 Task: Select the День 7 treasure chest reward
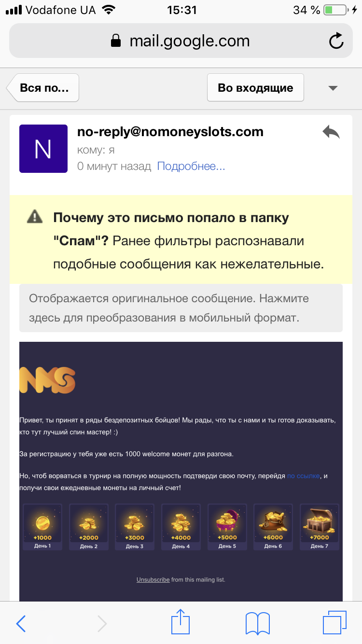click(x=319, y=527)
